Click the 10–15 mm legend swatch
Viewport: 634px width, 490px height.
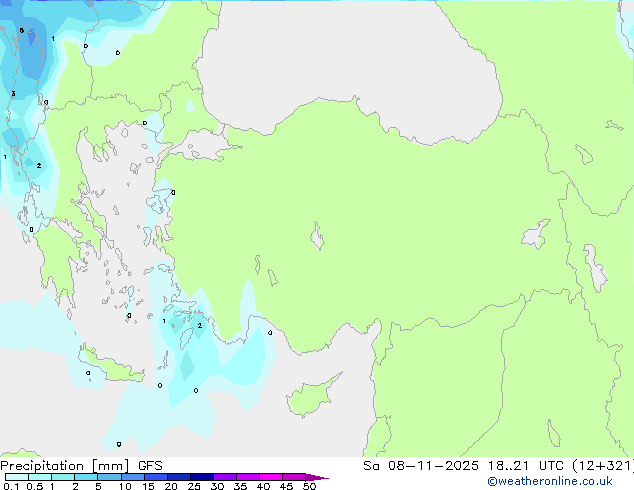pyautogui.click(x=133, y=477)
